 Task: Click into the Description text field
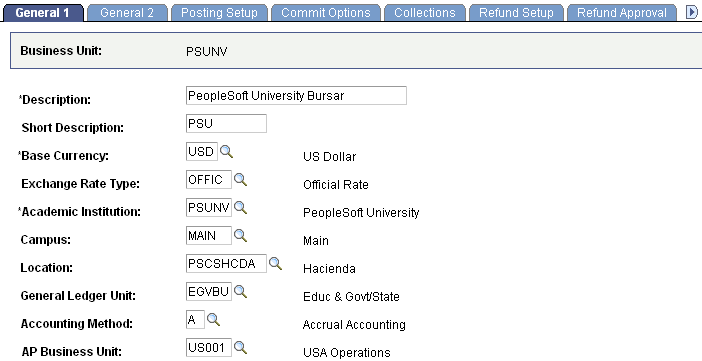click(296, 96)
